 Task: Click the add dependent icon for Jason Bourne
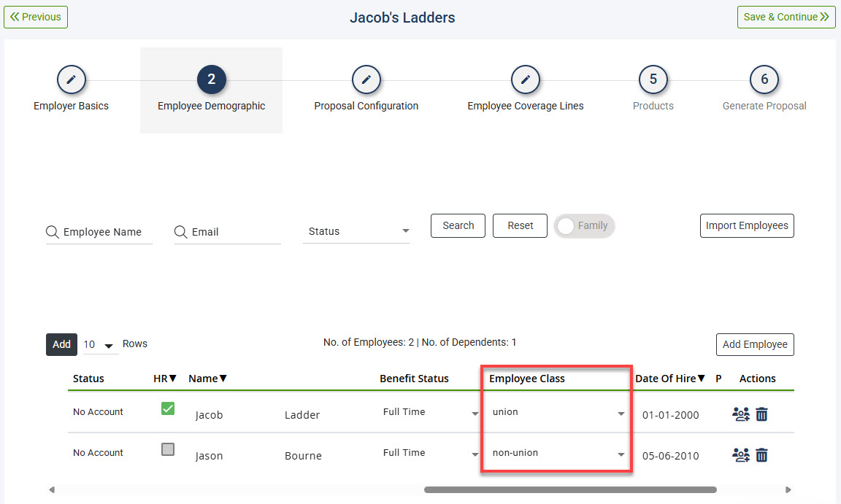click(740, 454)
